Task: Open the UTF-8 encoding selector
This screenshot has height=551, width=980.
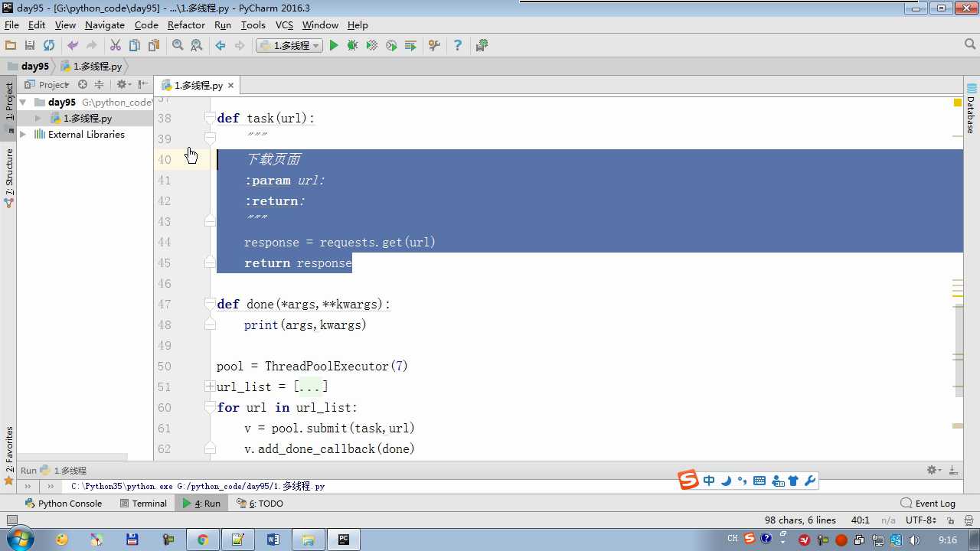Action: point(920,520)
